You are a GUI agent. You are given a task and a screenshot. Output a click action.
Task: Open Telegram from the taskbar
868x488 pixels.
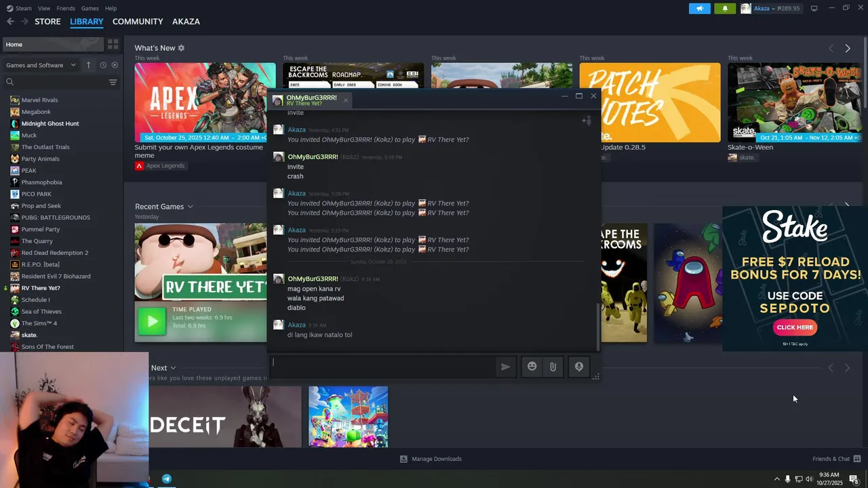click(x=167, y=479)
